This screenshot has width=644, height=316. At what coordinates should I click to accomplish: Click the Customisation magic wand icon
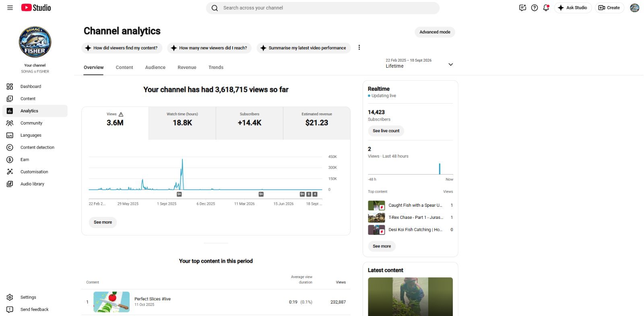[10, 172]
